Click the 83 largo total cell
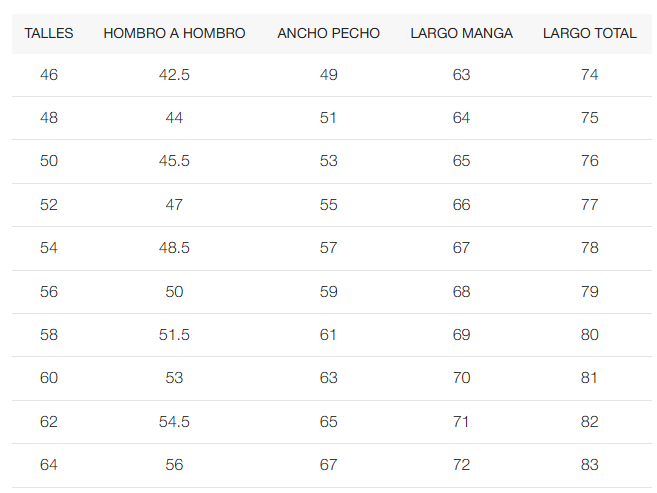 coord(590,465)
